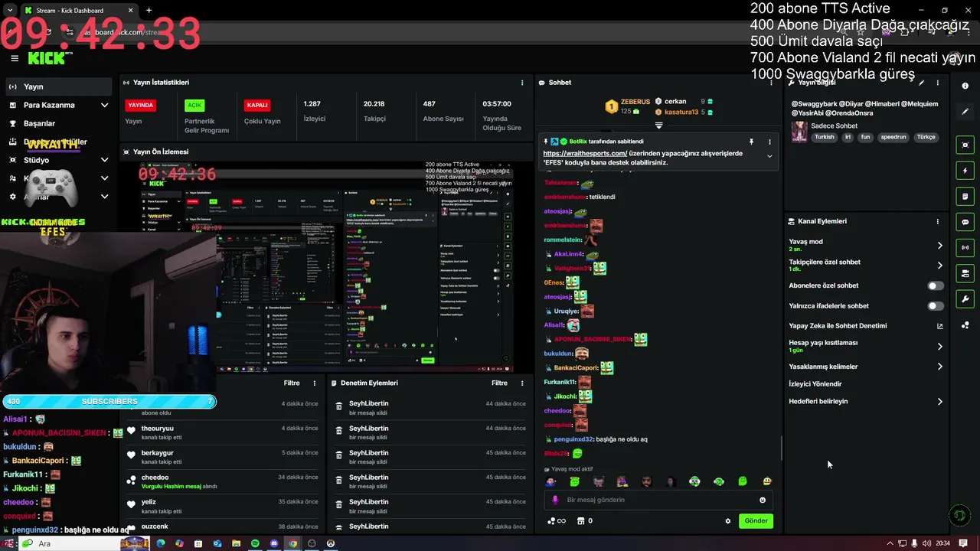Open AI chat moderation external link icon
This screenshot has width=980, height=551.
coord(940,326)
